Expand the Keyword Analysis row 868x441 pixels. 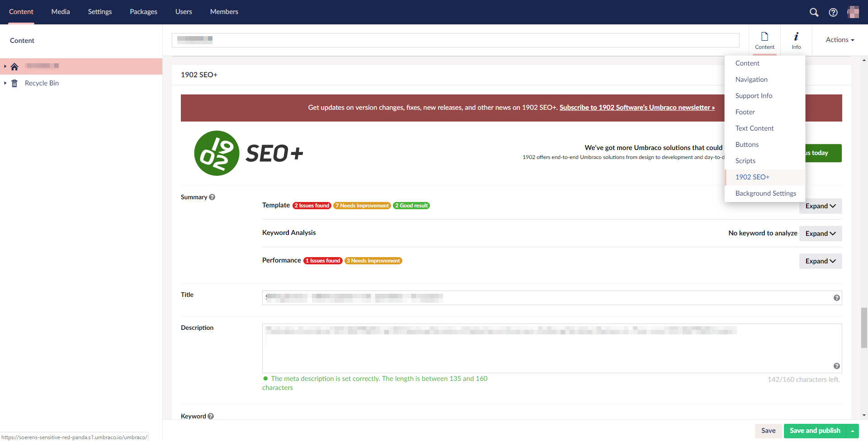tap(821, 234)
